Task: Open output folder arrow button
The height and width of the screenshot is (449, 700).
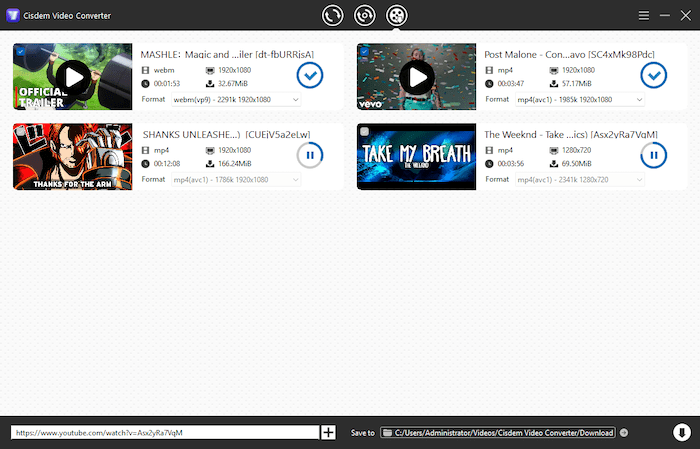Action: (624, 432)
